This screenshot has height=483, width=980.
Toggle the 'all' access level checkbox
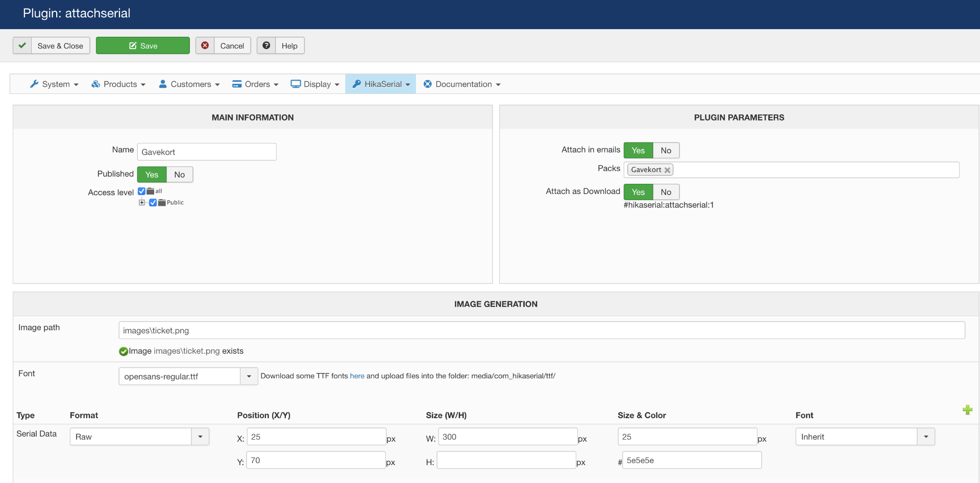point(141,191)
